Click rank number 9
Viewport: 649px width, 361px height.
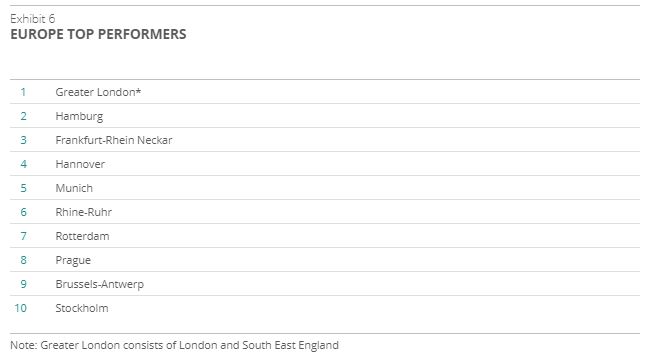pyautogui.click(x=24, y=284)
